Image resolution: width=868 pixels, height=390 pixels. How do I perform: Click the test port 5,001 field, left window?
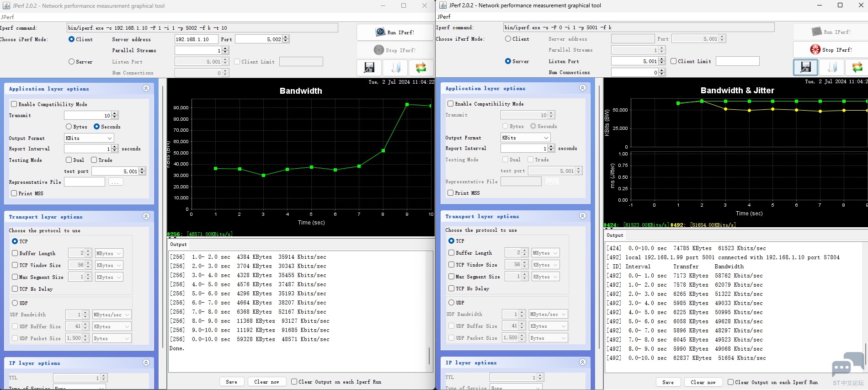tap(115, 171)
